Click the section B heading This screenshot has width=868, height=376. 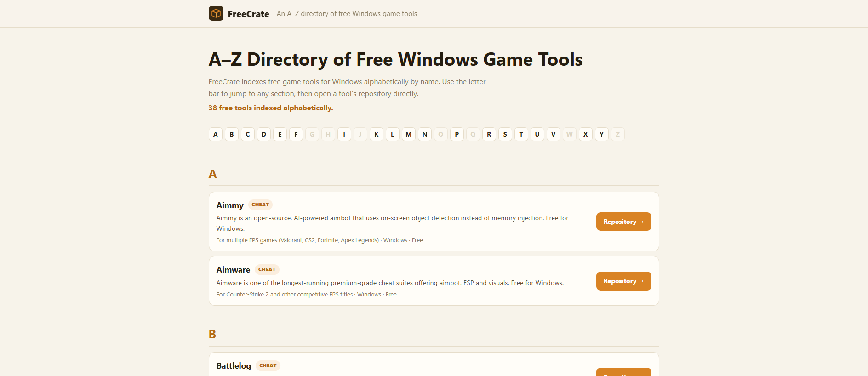(212, 334)
